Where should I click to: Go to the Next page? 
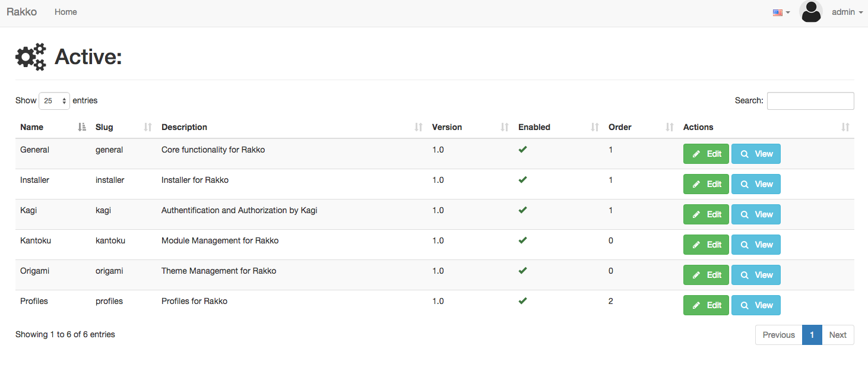[838, 335]
